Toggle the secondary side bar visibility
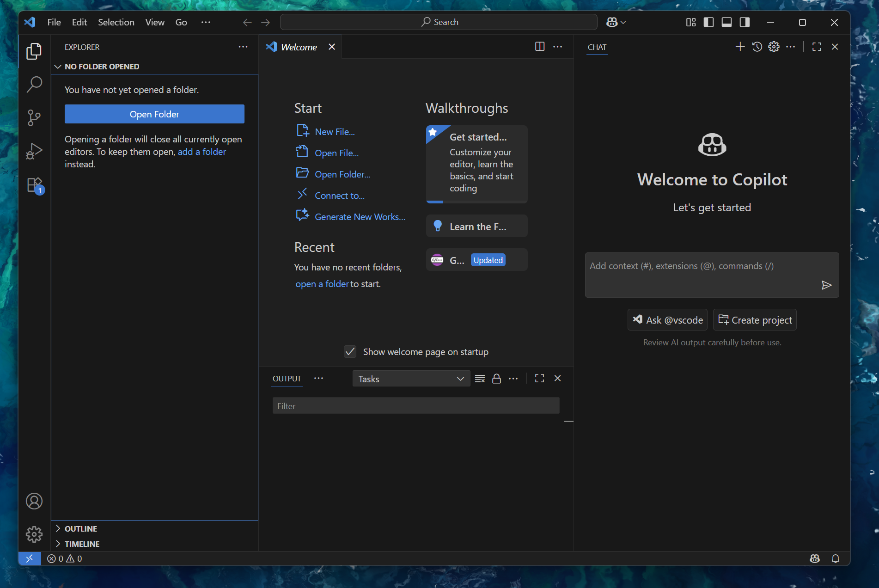Viewport: 879px width, 588px height. point(745,22)
